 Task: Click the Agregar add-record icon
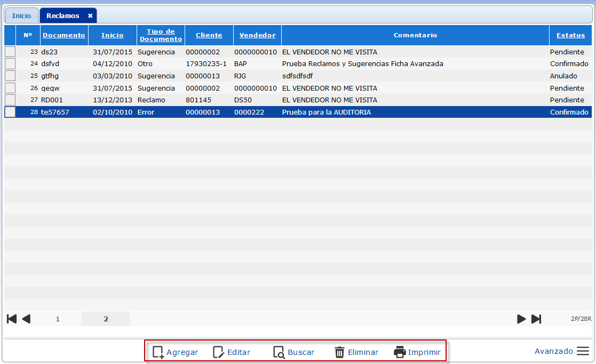coord(158,352)
